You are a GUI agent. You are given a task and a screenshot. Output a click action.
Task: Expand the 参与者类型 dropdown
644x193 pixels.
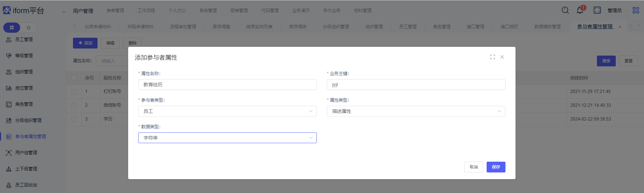[x=227, y=111]
